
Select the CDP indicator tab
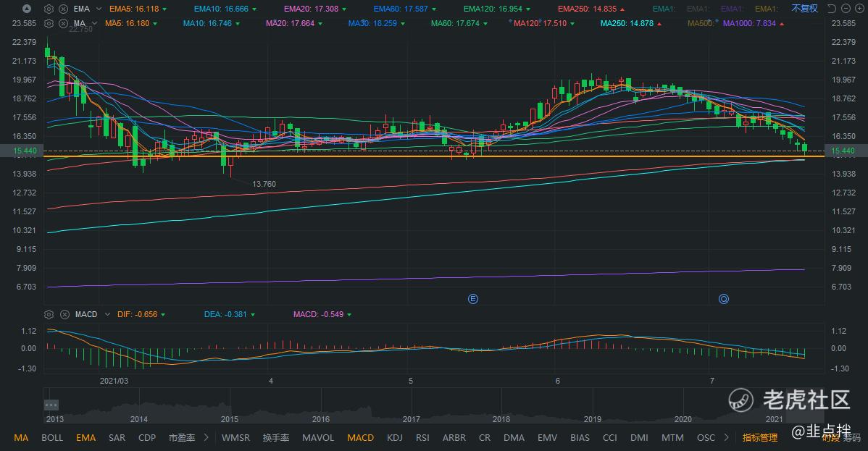coord(146,438)
